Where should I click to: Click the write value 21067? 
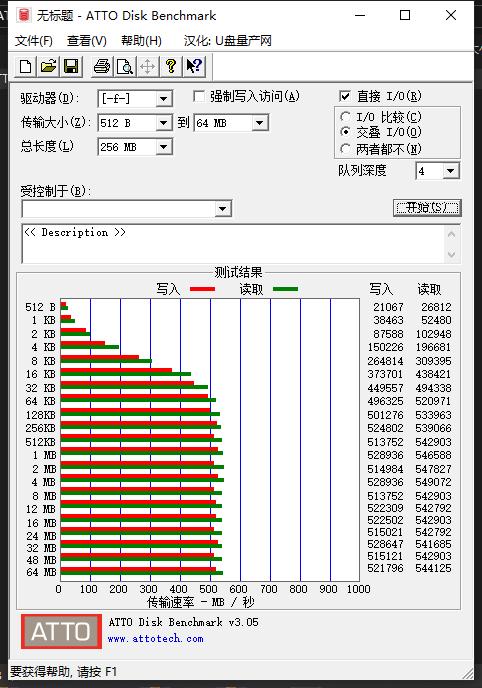tap(388, 307)
